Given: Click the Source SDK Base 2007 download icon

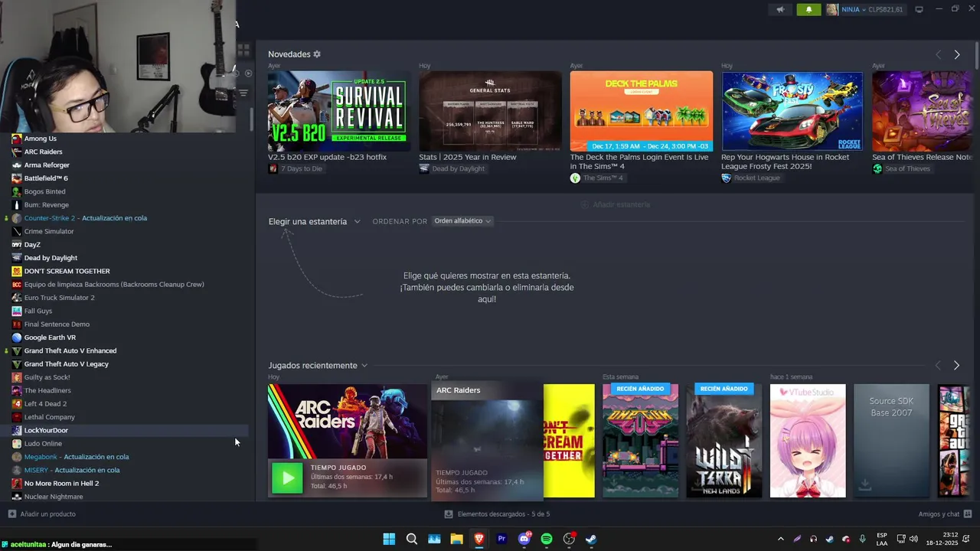Looking at the screenshot, I should [x=864, y=485].
